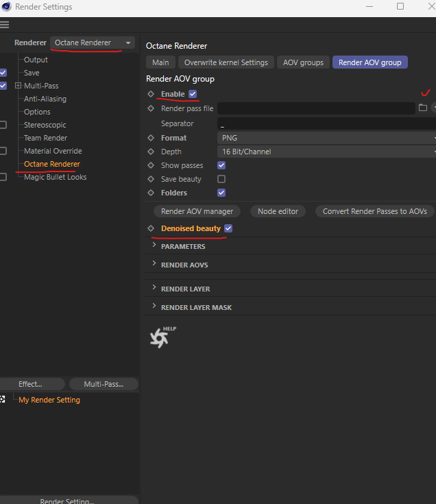Image resolution: width=436 pixels, height=504 pixels.
Task: Click the Octane help logo icon
Action: point(159,338)
